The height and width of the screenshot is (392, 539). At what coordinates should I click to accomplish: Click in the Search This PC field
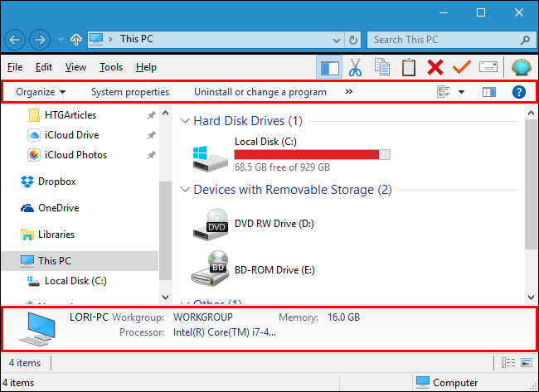pos(452,40)
